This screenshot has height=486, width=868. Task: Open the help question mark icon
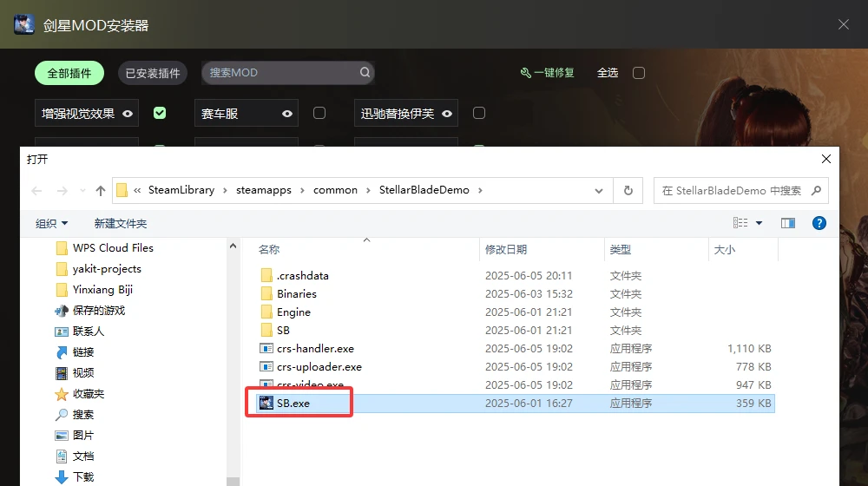[819, 223]
